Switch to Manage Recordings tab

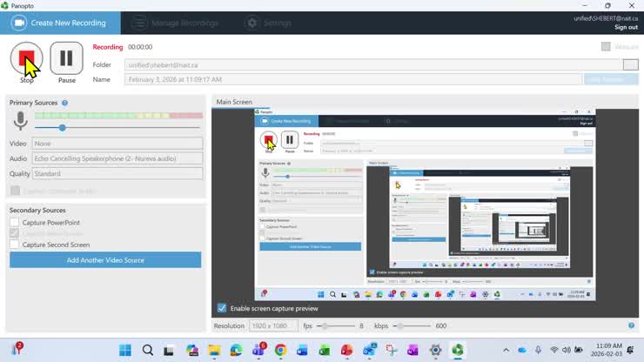tap(176, 23)
